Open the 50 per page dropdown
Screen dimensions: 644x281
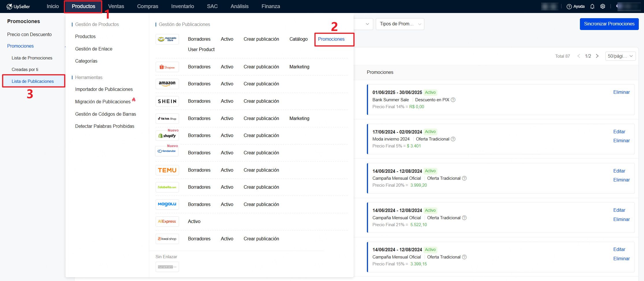pos(620,56)
